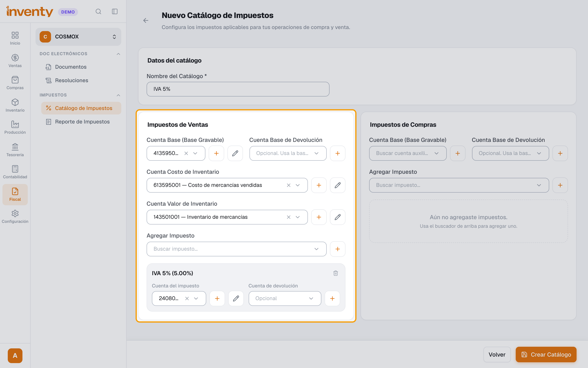The width and height of the screenshot is (588, 368).
Task: Open purchases Buscar cuenta auxiliar dropdown
Action: pyautogui.click(x=408, y=153)
